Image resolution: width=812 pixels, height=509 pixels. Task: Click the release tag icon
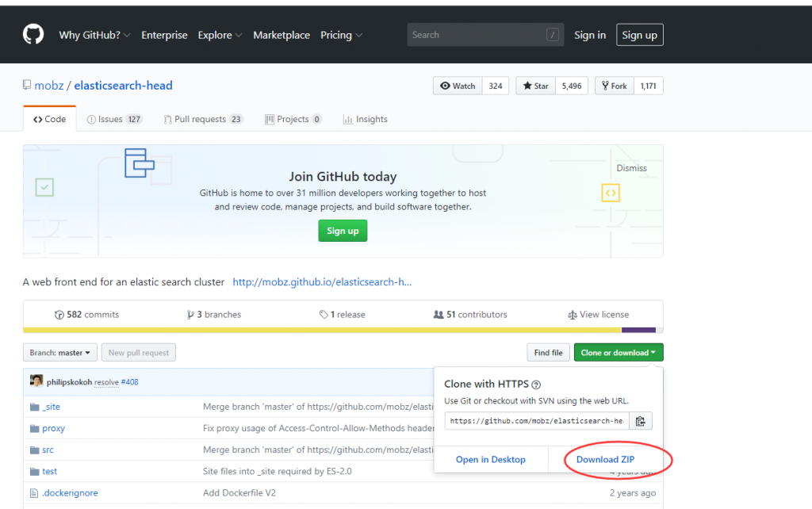(324, 315)
